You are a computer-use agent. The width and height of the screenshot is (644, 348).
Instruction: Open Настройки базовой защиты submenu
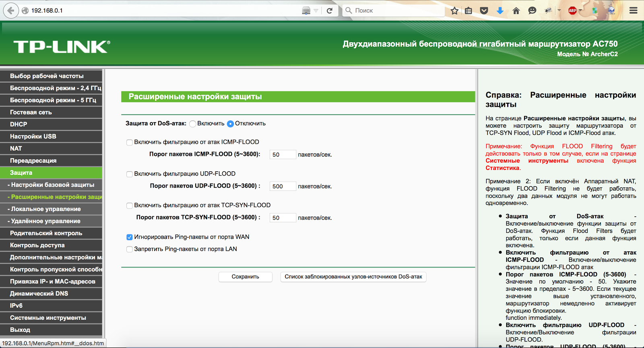(51, 184)
